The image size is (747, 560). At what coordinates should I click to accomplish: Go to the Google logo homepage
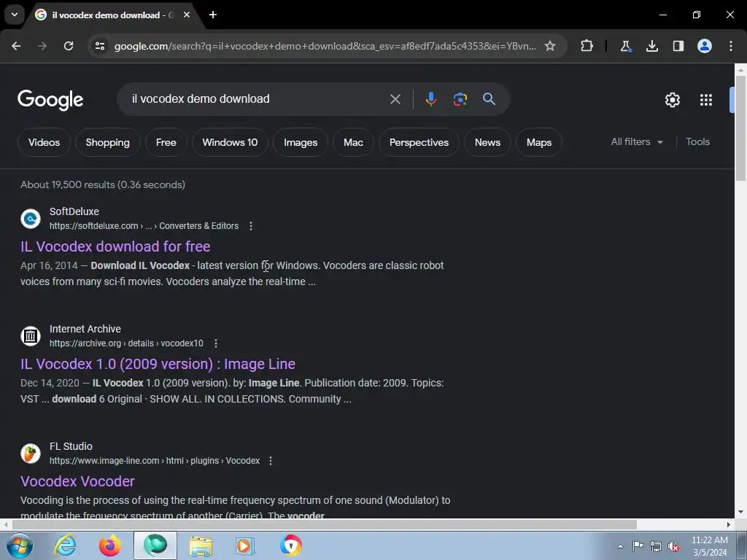click(50, 99)
